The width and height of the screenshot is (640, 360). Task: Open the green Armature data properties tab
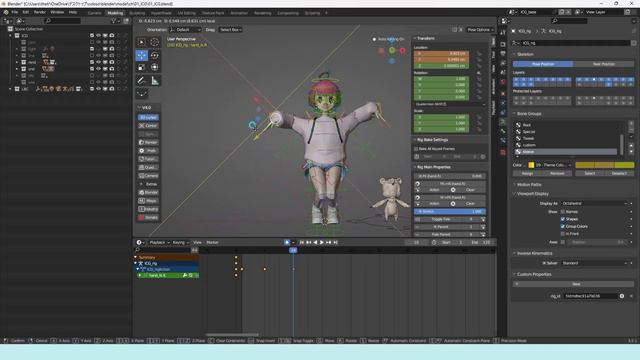pyautogui.click(x=503, y=122)
